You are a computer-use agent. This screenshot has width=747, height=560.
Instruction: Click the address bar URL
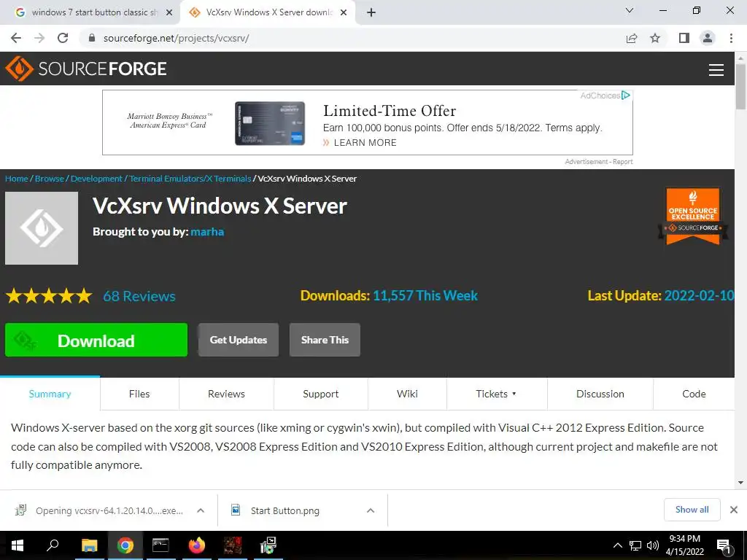click(x=177, y=38)
